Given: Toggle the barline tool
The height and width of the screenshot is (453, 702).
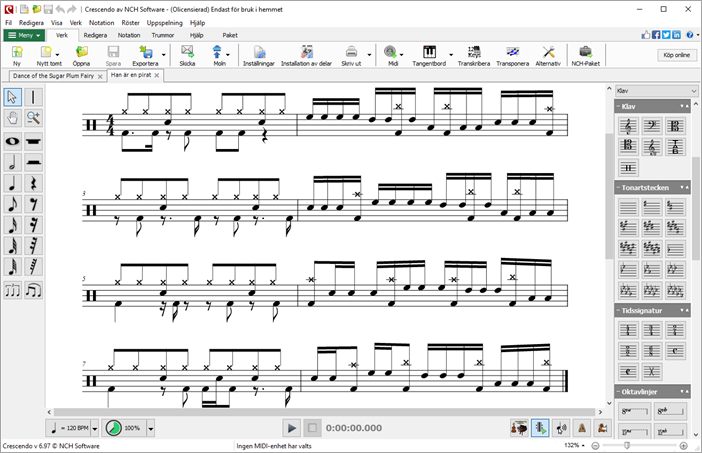Looking at the screenshot, I should tap(34, 97).
